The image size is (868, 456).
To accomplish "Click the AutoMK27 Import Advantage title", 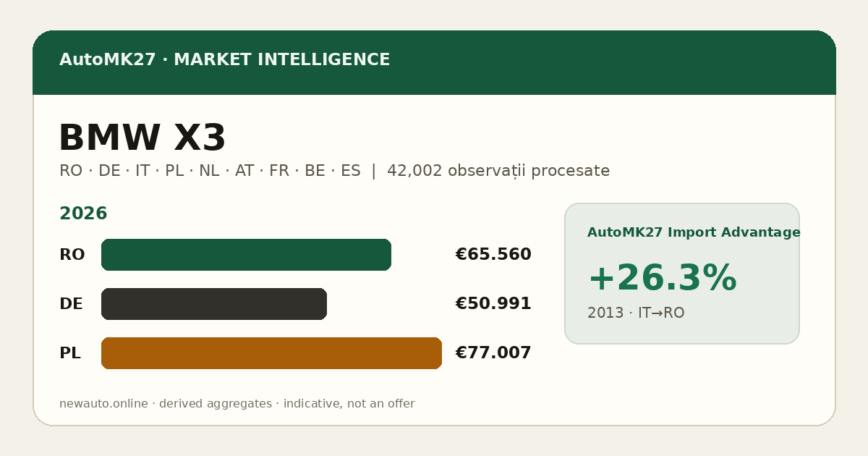I will click(x=694, y=232).
